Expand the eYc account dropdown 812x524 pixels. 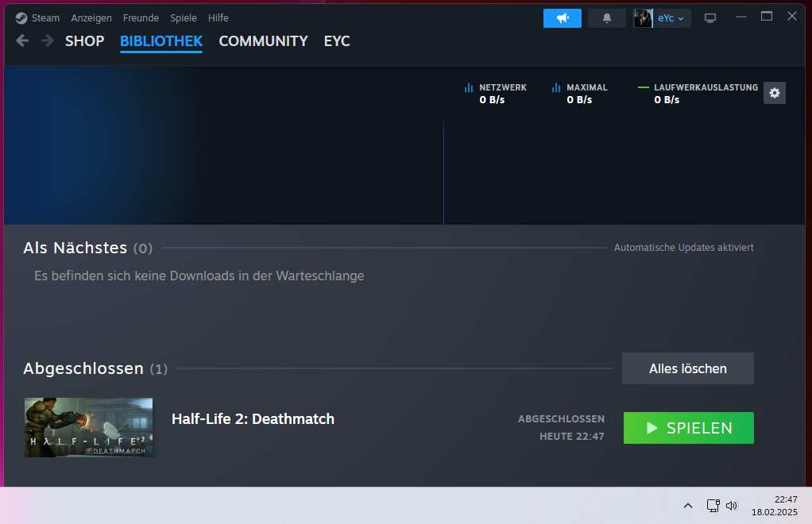pyautogui.click(x=671, y=18)
